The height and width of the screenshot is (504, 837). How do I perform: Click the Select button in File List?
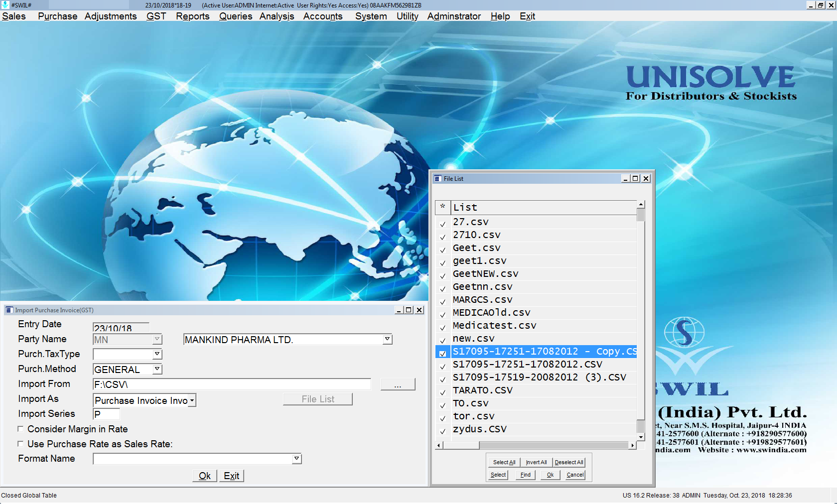pyautogui.click(x=498, y=475)
